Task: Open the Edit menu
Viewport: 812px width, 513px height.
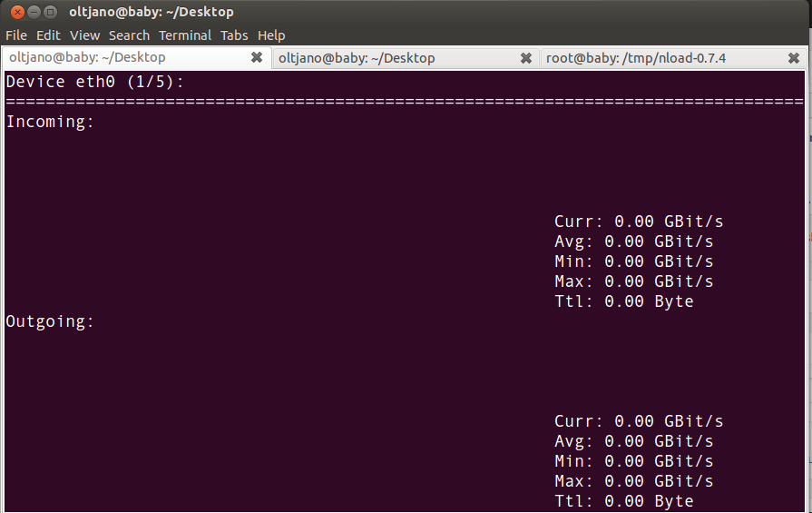Action: [x=48, y=35]
